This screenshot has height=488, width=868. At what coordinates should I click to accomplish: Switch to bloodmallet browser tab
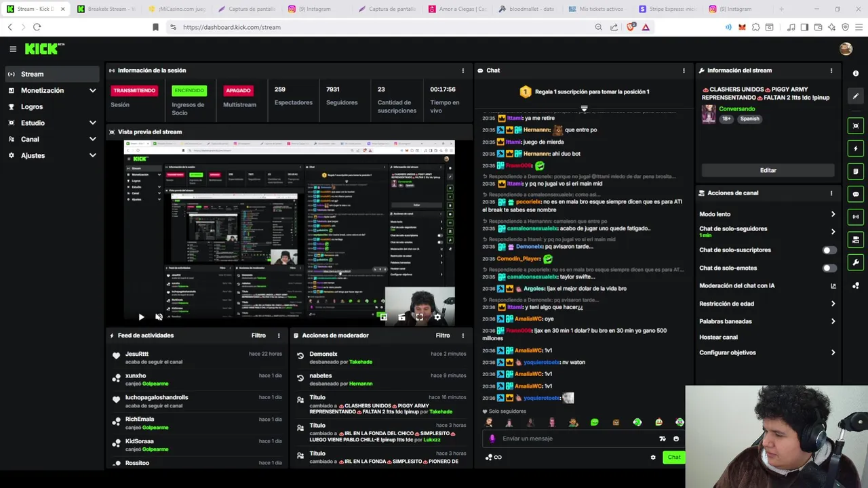[x=528, y=9]
